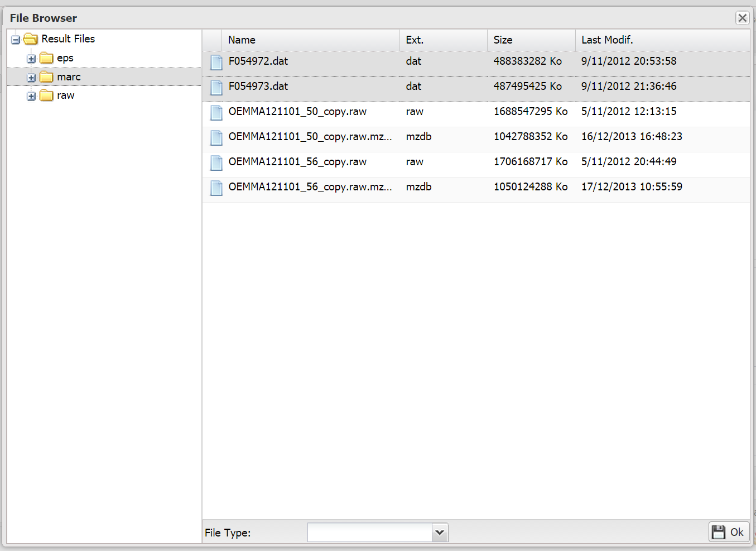Expand the raw folder node
Viewport: 756px width, 551px height.
31,97
